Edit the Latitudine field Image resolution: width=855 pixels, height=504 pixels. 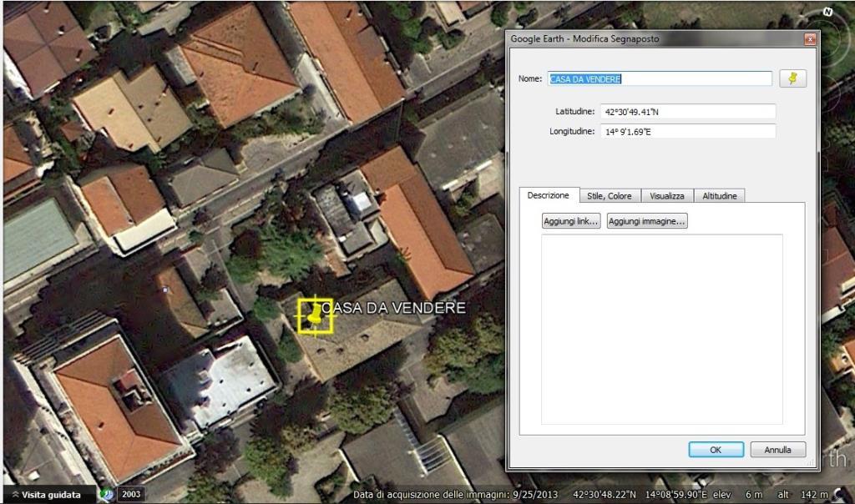688,112
